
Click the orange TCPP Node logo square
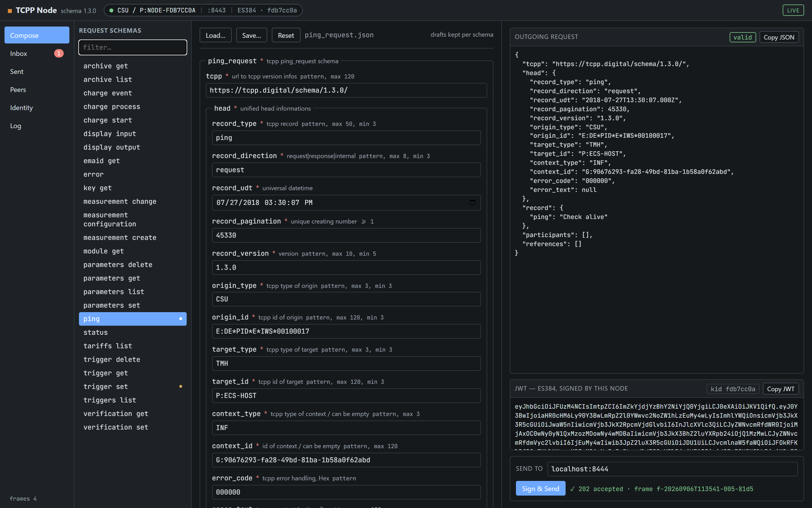click(10, 11)
